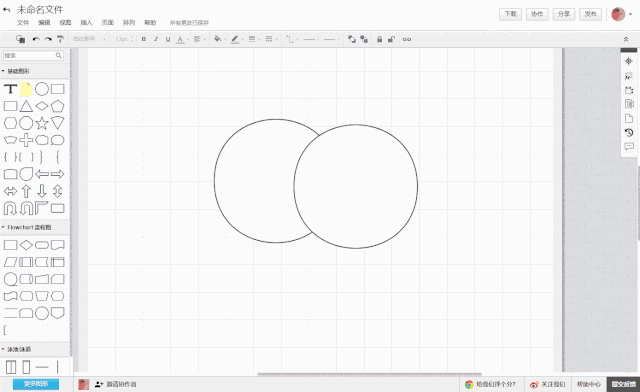Screen dimensions: 640x392
Task: Open the fill color bucket picker
Action: pyautogui.click(x=218, y=39)
